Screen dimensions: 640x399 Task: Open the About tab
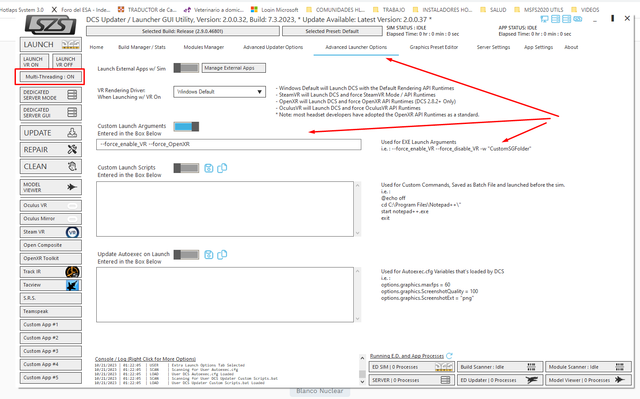click(x=571, y=47)
